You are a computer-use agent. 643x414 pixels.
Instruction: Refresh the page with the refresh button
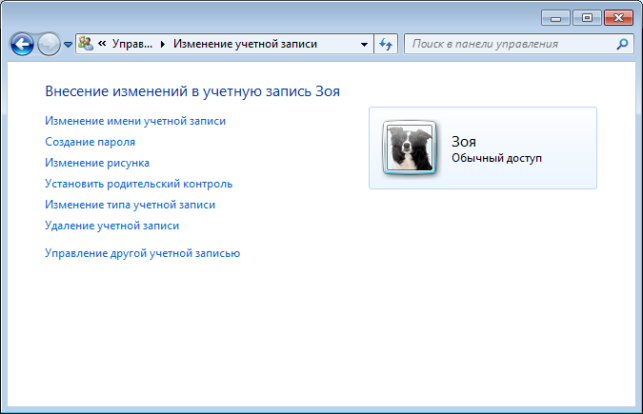pyautogui.click(x=386, y=44)
